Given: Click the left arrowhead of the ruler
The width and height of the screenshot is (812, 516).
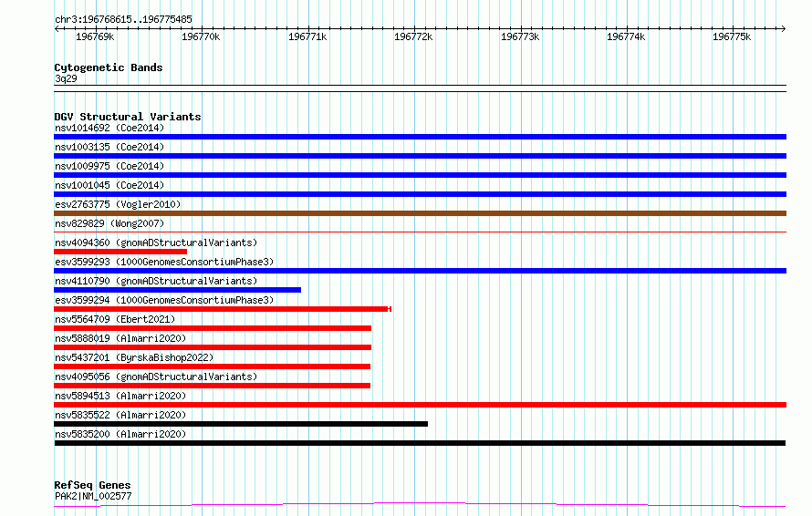Looking at the screenshot, I should pyautogui.click(x=57, y=28).
